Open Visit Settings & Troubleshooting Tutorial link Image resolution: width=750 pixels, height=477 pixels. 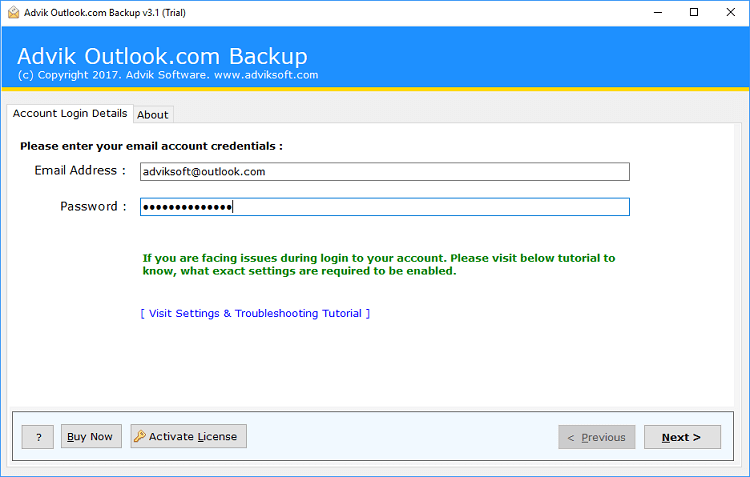255,313
